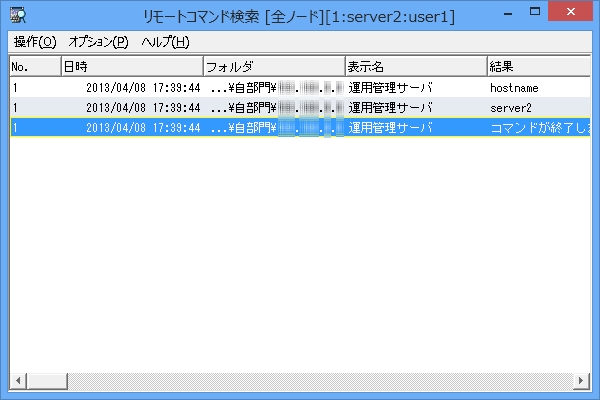Select the row with result コマンドが終了
The width and height of the screenshot is (600, 400).
point(300,128)
